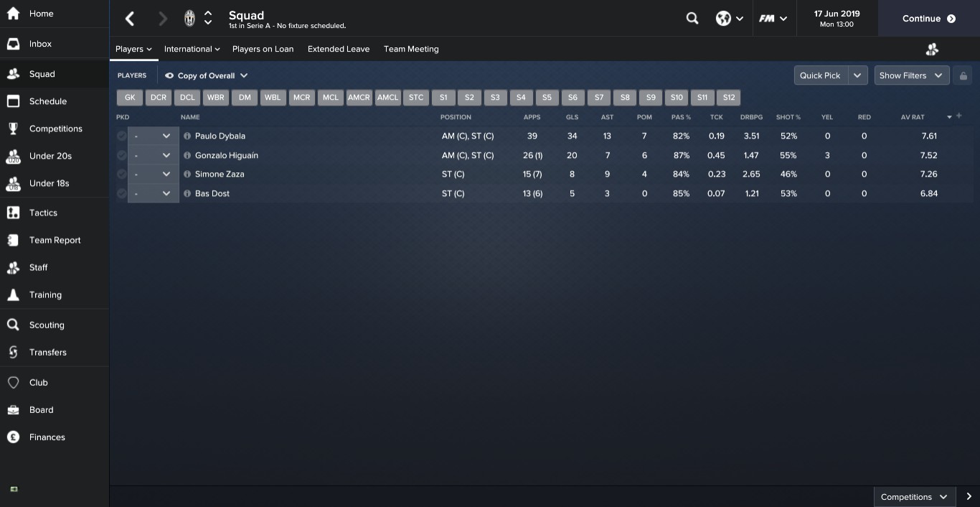The image size is (980, 507).
Task: Toggle the GK position filter
Action: click(x=129, y=97)
